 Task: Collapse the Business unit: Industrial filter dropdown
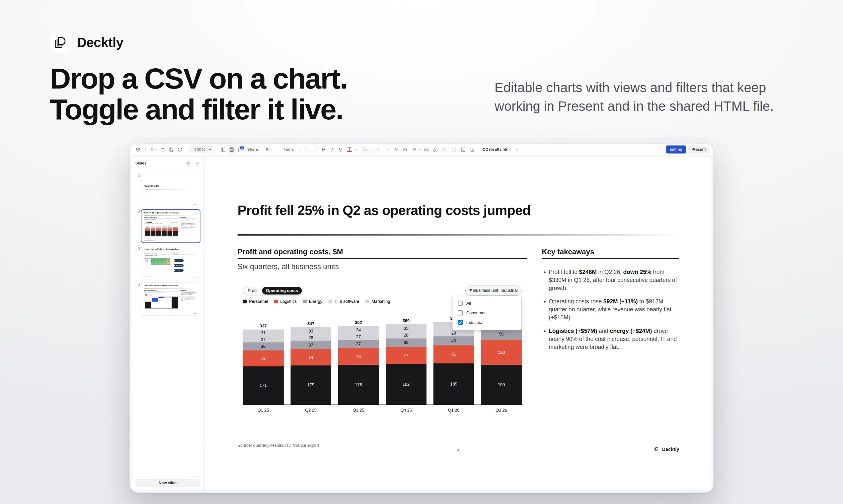pos(493,290)
